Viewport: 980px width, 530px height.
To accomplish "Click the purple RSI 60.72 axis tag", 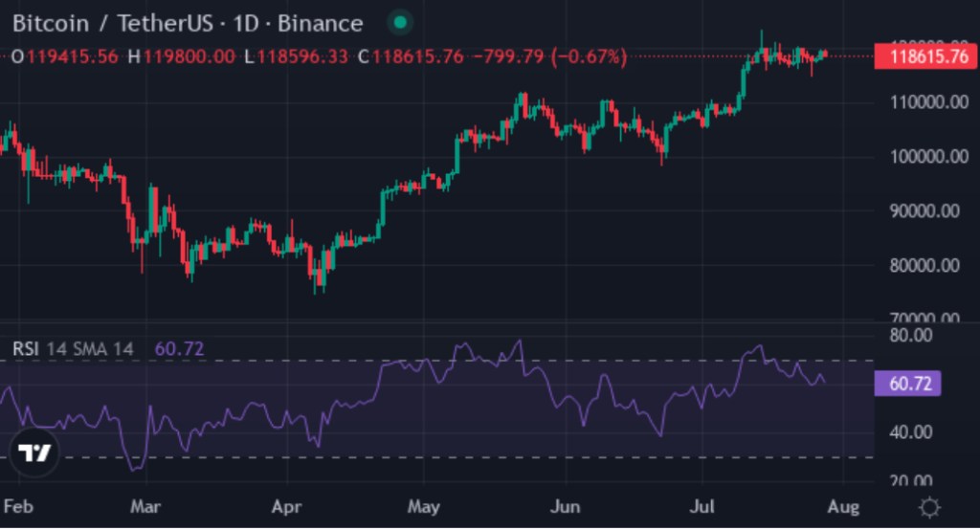I will pos(908,385).
